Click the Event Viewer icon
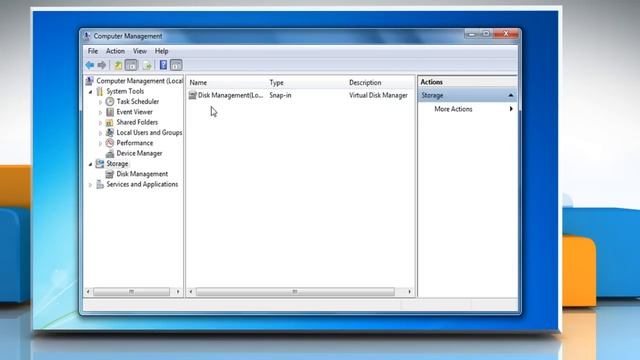640x360 pixels. click(110, 112)
